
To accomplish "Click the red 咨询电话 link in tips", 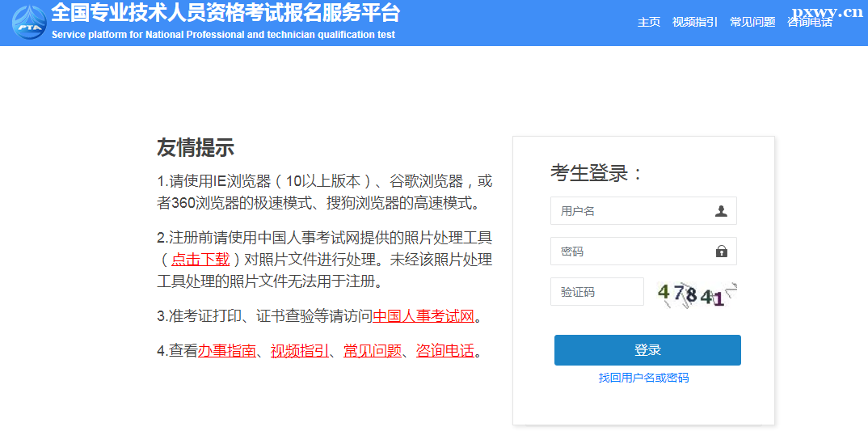I will pyautogui.click(x=445, y=351).
